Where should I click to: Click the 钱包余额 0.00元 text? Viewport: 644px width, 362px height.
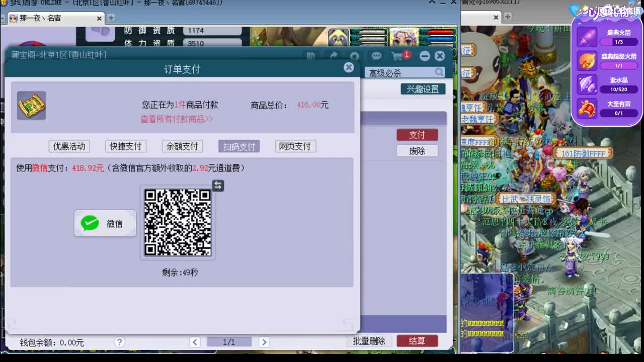point(52,342)
